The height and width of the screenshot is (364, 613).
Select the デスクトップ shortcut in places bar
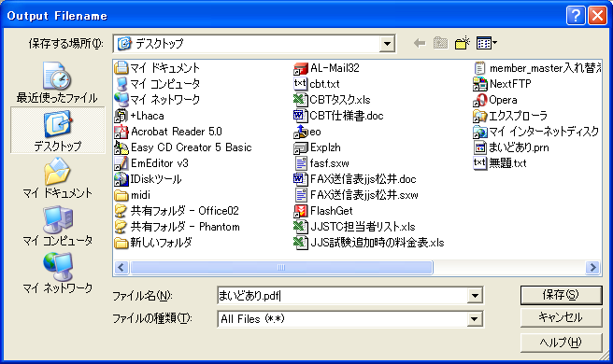pos(58,130)
